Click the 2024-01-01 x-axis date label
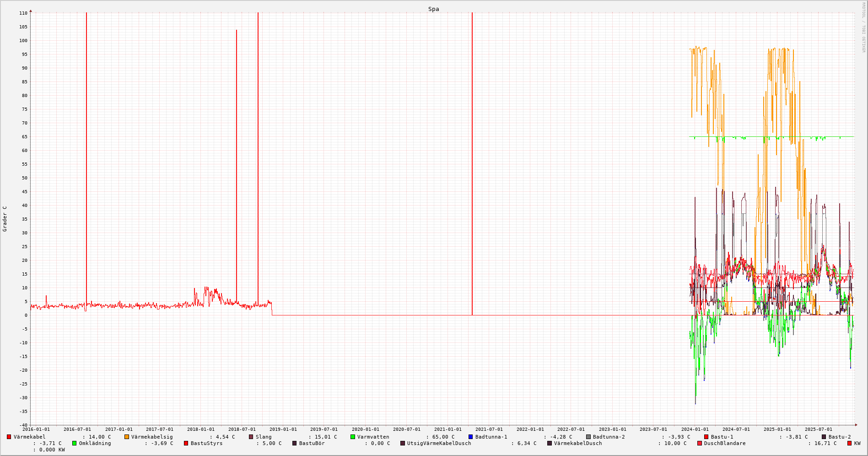Viewport: 868px width, 456px height. (695, 429)
